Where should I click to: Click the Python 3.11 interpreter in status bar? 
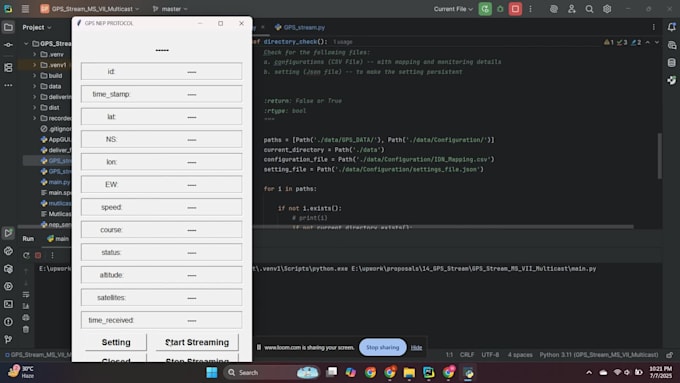pos(599,355)
